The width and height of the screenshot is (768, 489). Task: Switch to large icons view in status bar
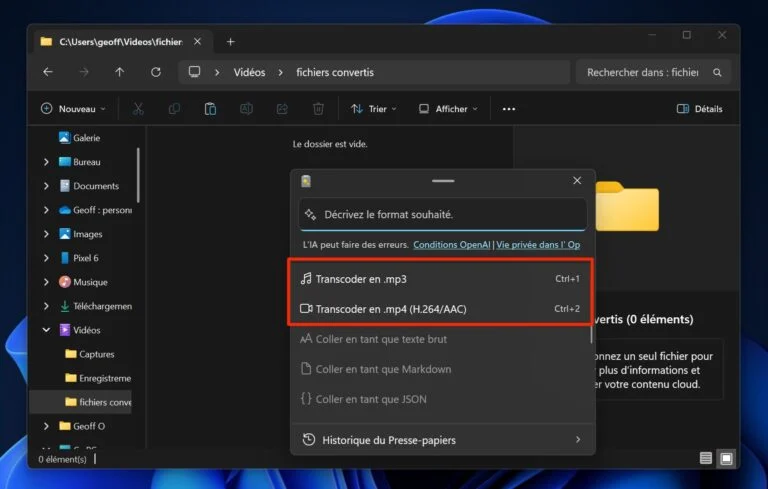coord(726,458)
